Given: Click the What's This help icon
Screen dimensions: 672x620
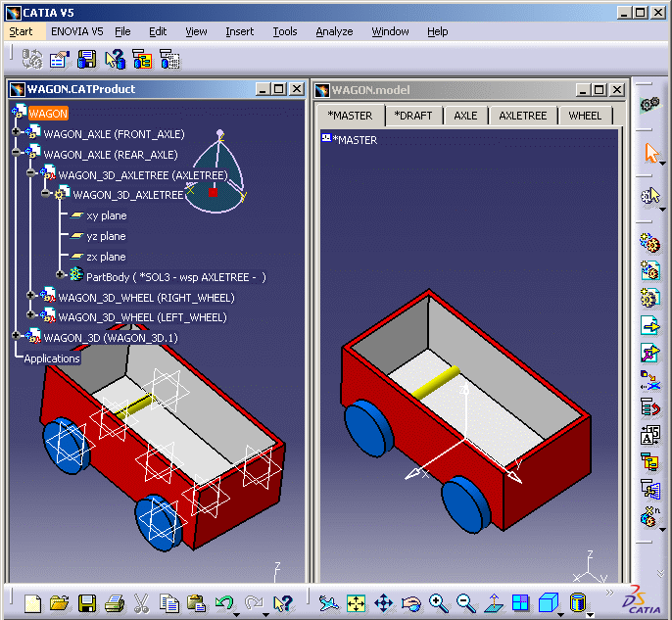Looking at the screenshot, I should pyautogui.click(x=283, y=603).
